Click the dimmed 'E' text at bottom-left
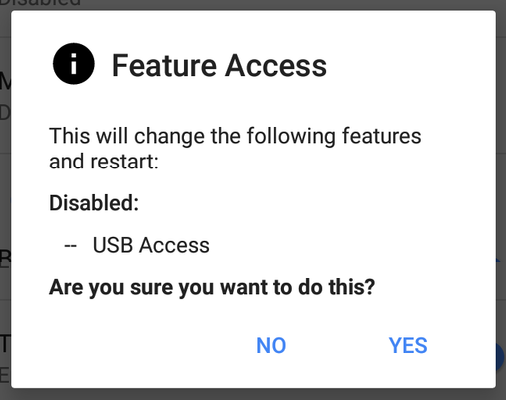The width and height of the screenshot is (506, 400). [x=5, y=375]
